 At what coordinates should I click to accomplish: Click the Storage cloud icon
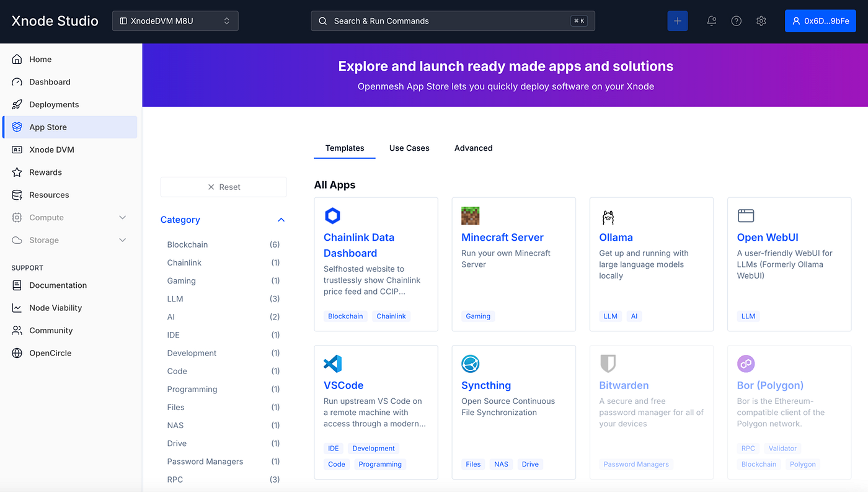[17, 240]
